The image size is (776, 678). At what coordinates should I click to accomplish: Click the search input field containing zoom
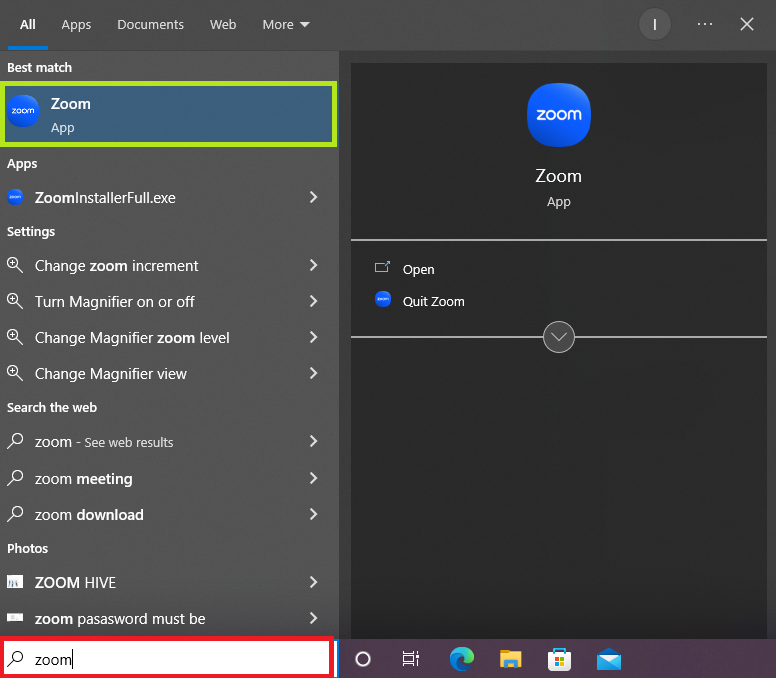tap(167, 658)
